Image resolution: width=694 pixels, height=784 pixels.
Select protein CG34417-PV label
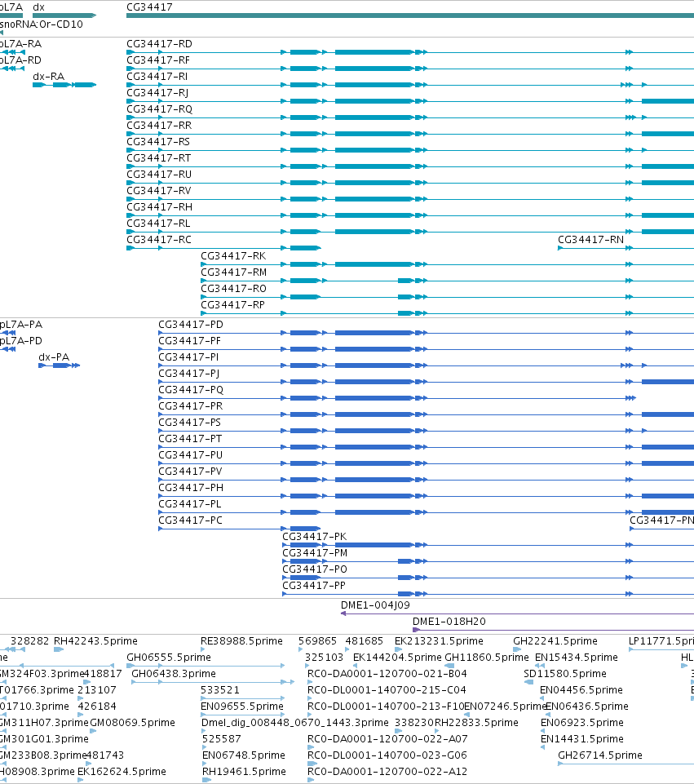click(x=190, y=472)
